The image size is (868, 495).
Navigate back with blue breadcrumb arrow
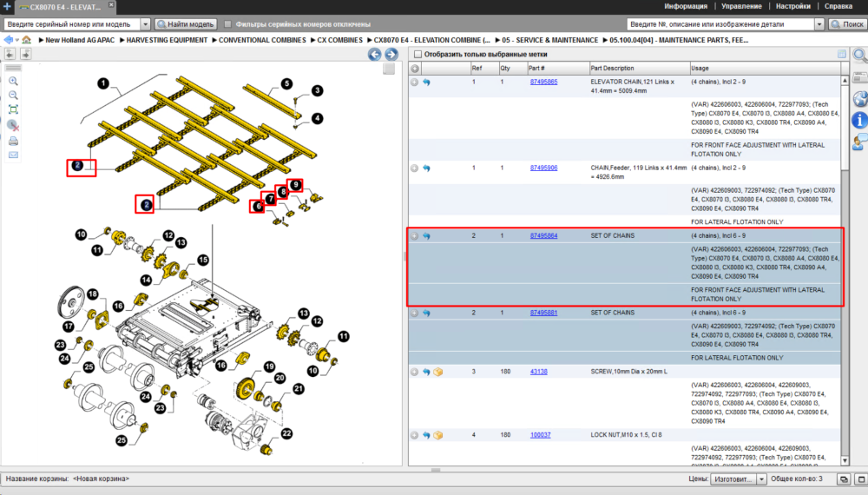(8, 40)
